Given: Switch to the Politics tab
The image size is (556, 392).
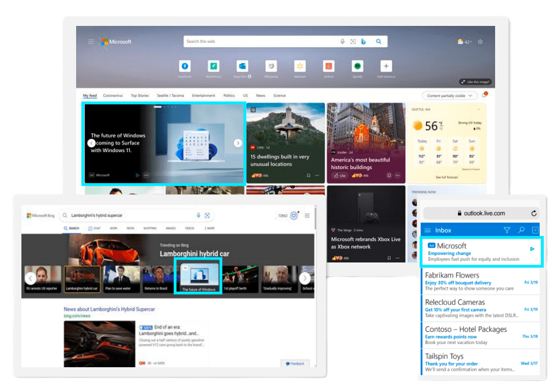Looking at the screenshot, I should (x=229, y=96).
